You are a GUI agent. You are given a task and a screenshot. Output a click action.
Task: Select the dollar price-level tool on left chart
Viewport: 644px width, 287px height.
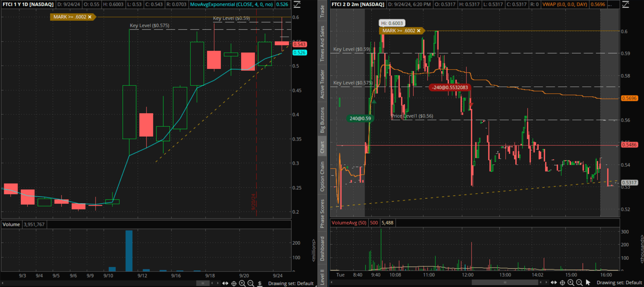coord(260,283)
